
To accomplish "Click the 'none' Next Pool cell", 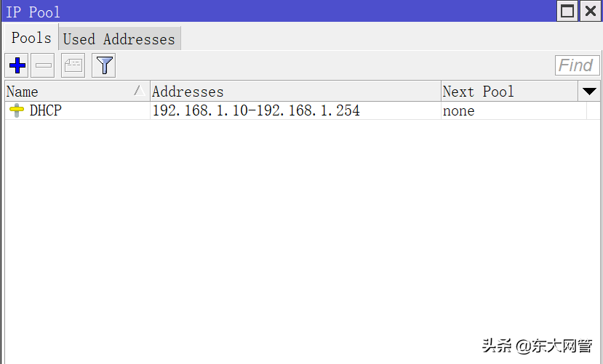I will click(458, 111).
